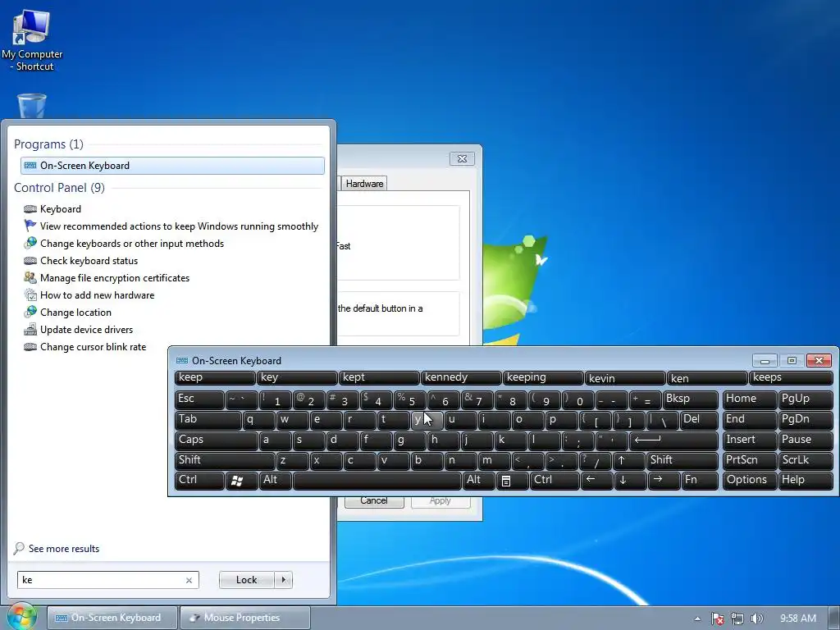Screen dimensions: 840x630
Task: Click the taskbar clock showing 9:58 AM
Action: [x=797, y=619]
